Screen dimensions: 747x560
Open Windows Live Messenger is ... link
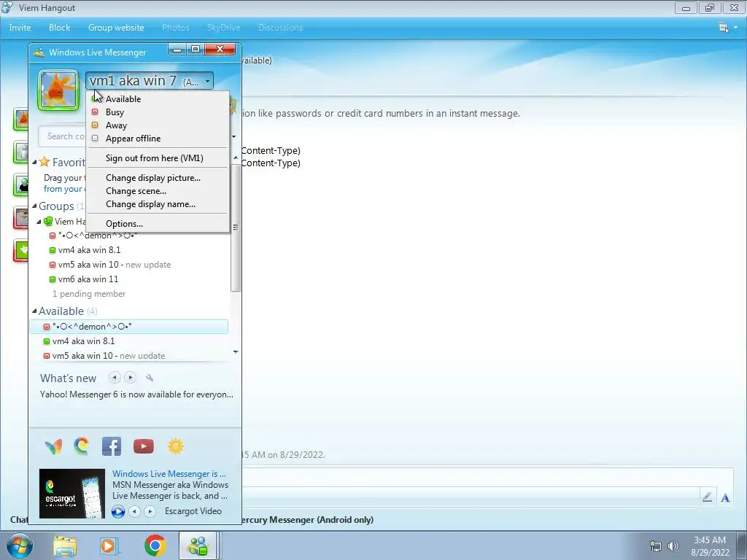(x=169, y=474)
